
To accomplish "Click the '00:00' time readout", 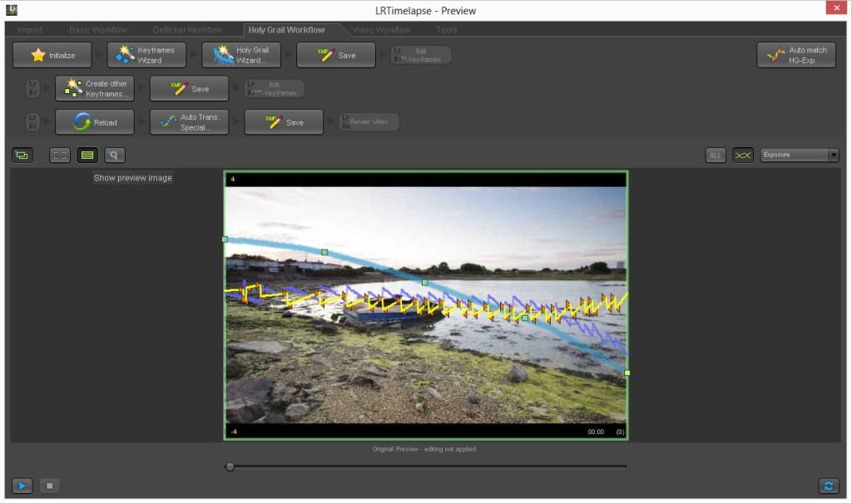I will 596,432.
